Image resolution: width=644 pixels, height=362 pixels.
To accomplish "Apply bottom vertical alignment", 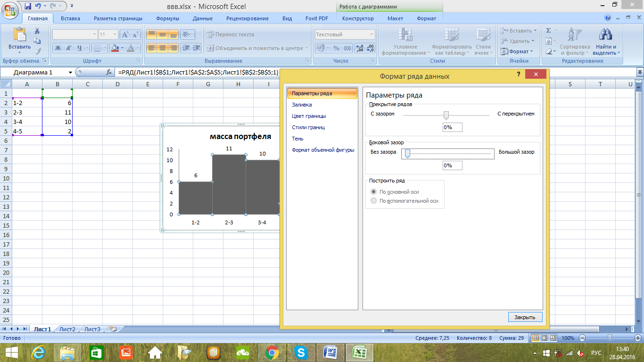I will (x=173, y=34).
